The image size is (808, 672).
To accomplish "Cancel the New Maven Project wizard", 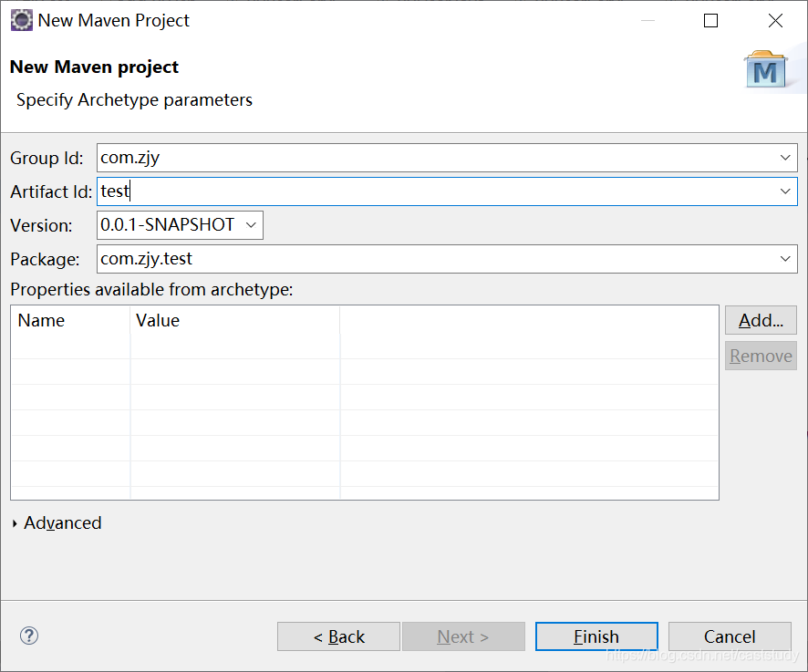I will [730, 637].
